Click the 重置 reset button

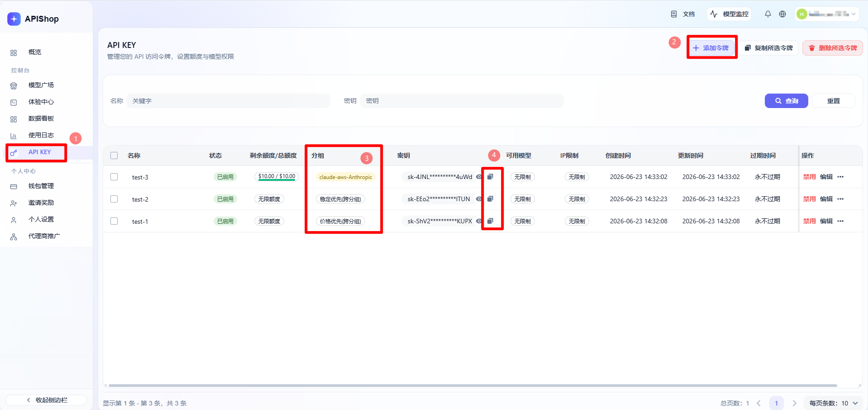pyautogui.click(x=834, y=101)
